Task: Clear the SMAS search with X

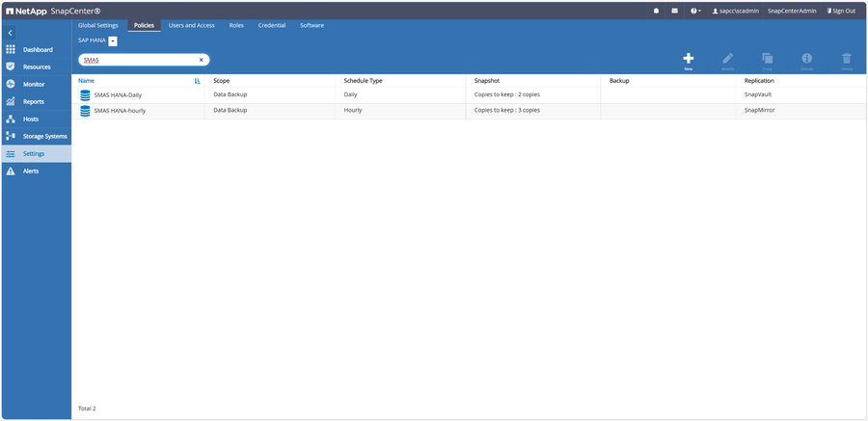Action: click(201, 60)
